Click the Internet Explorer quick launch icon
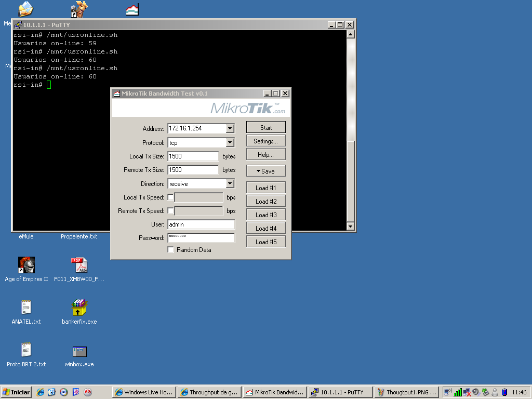532x399 pixels. coord(41,392)
